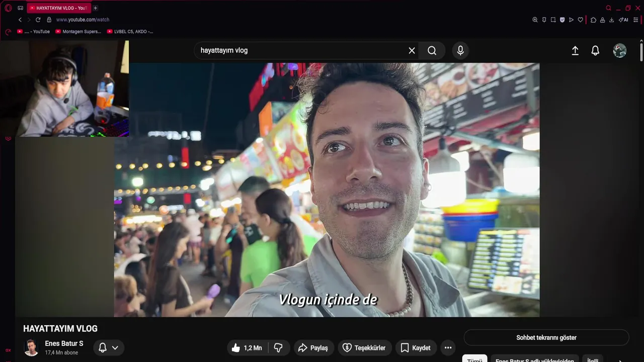This screenshot has height=362, width=644.
Task: Open the Opera GX corner gamepad icon
Action: pos(20,8)
